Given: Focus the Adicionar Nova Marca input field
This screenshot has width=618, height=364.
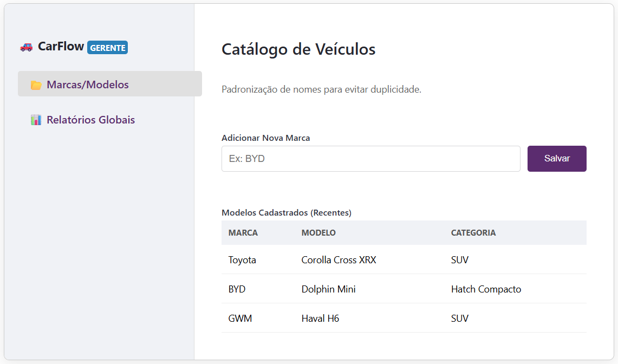Looking at the screenshot, I should point(370,159).
